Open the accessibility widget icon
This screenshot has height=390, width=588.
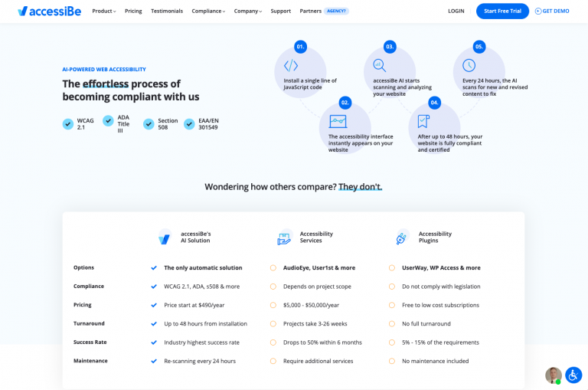(573, 375)
